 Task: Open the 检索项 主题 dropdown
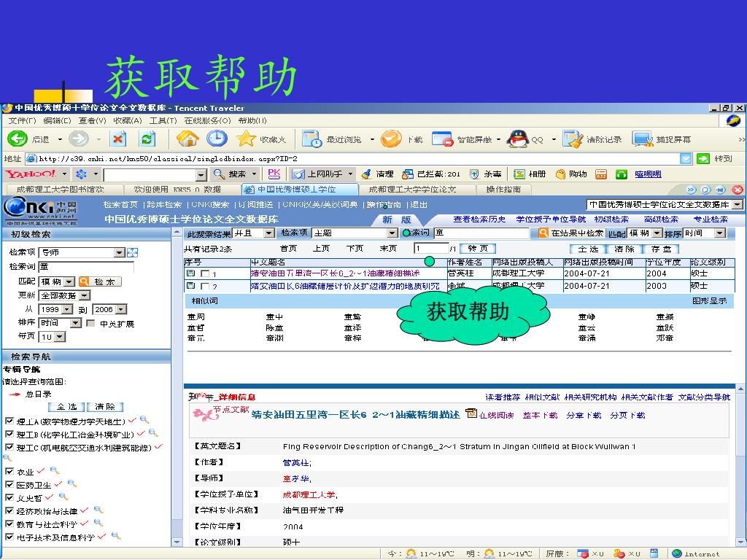(x=392, y=233)
